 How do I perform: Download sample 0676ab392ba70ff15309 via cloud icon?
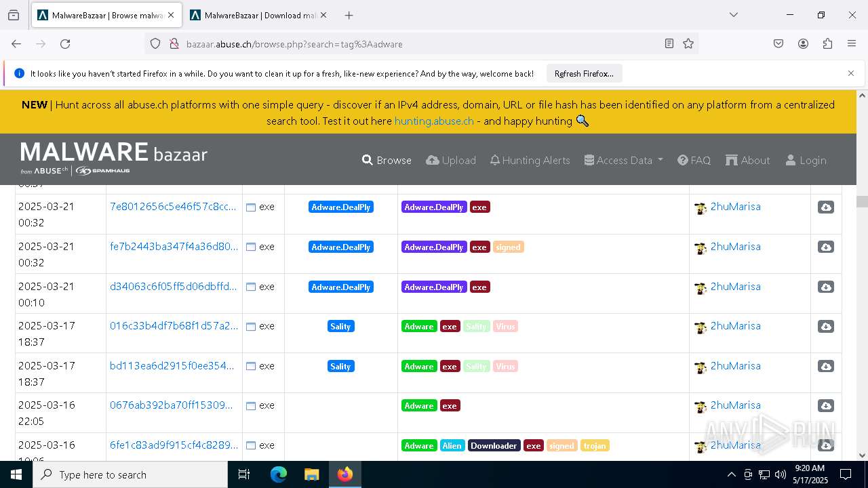click(825, 406)
